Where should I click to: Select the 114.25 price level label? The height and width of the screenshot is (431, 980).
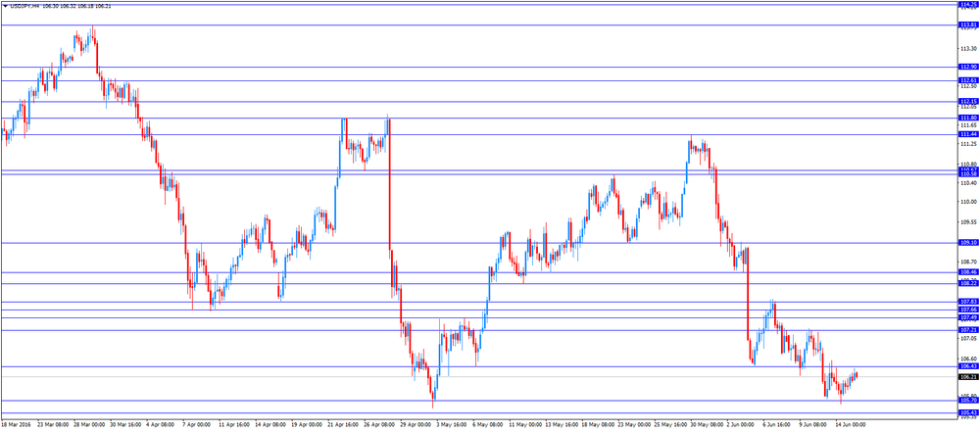(968, 4)
